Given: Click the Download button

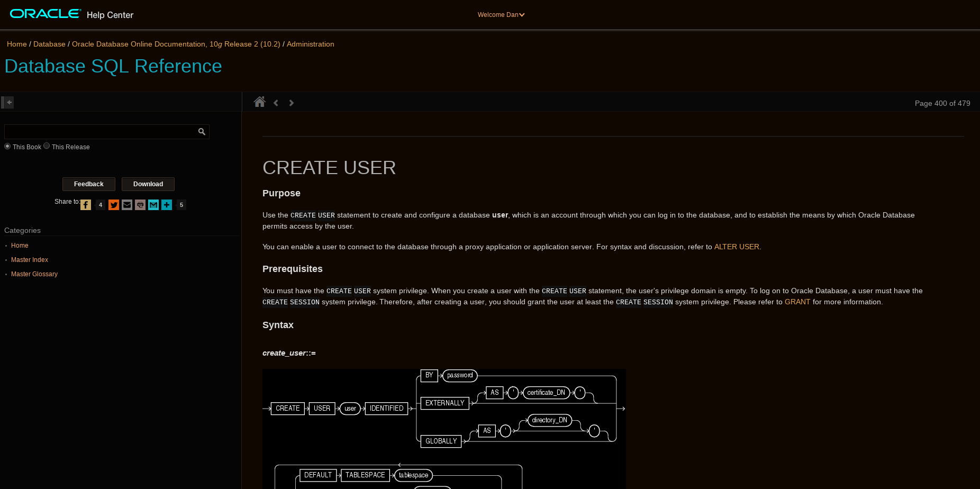Looking at the screenshot, I should click(x=148, y=184).
